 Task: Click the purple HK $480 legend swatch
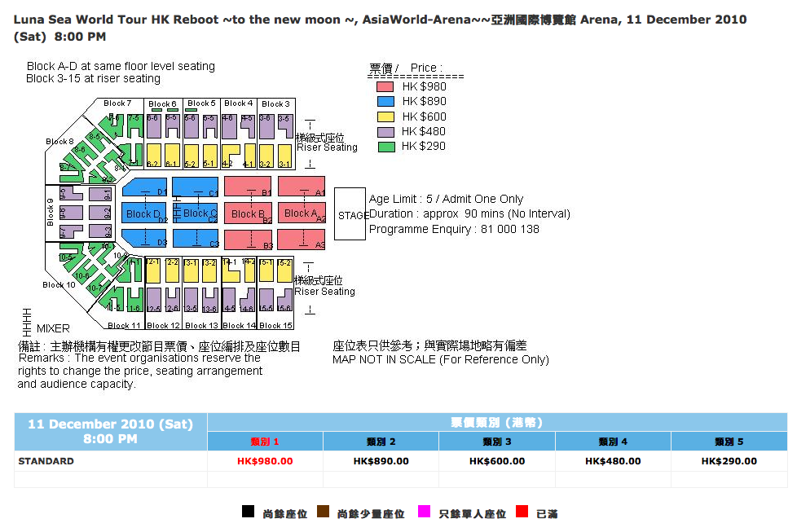(385, 132)
